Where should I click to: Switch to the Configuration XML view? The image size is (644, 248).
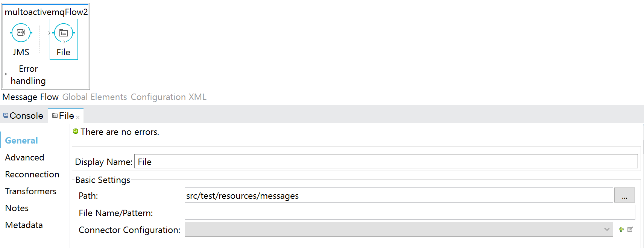[x=169, y=97]
